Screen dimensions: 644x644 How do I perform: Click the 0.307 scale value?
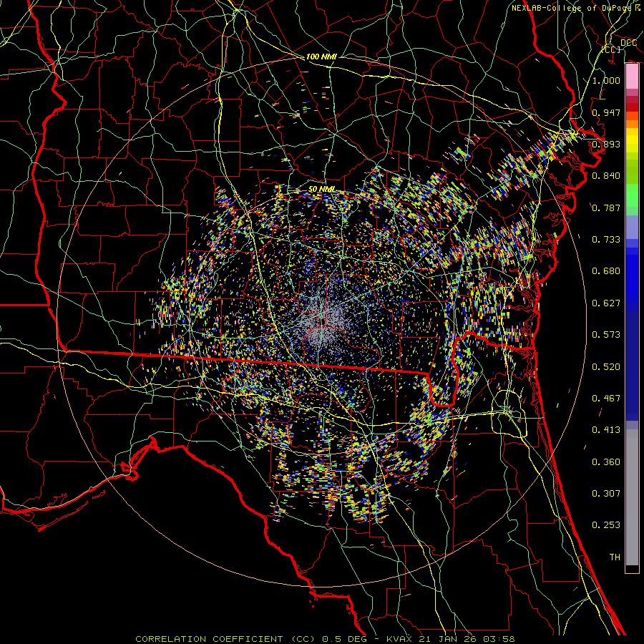pos(606,494)
